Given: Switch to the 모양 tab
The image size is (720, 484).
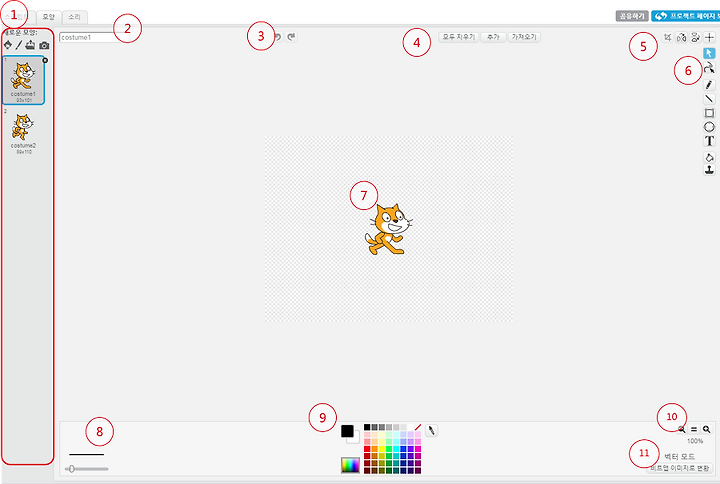Looking at the screenshot, I should [x=48, y=17].
